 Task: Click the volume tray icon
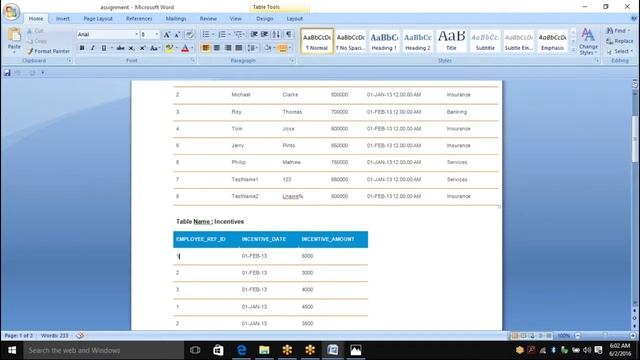point(587,350)
